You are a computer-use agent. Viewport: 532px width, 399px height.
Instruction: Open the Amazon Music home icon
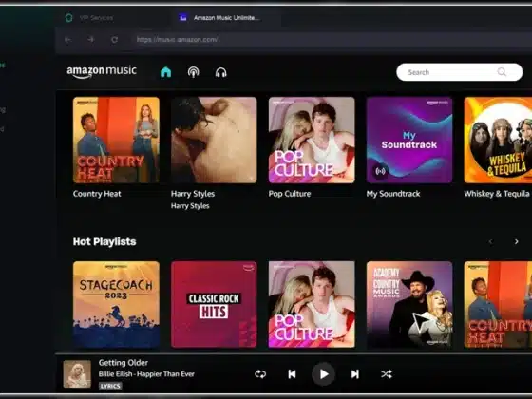(165, 72)
